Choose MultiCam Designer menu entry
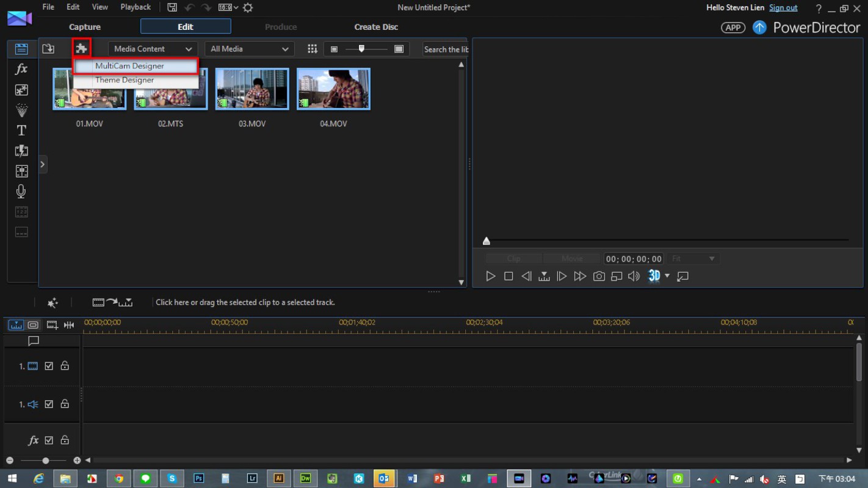Image resolution: width=868 pixels, height=488 pixels. click(136, 66)
